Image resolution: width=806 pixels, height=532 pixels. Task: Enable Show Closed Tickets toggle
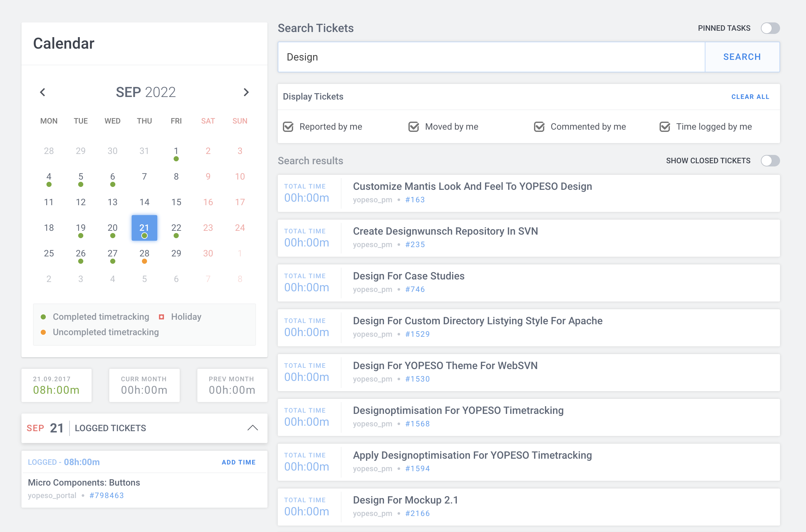(770, 161)
